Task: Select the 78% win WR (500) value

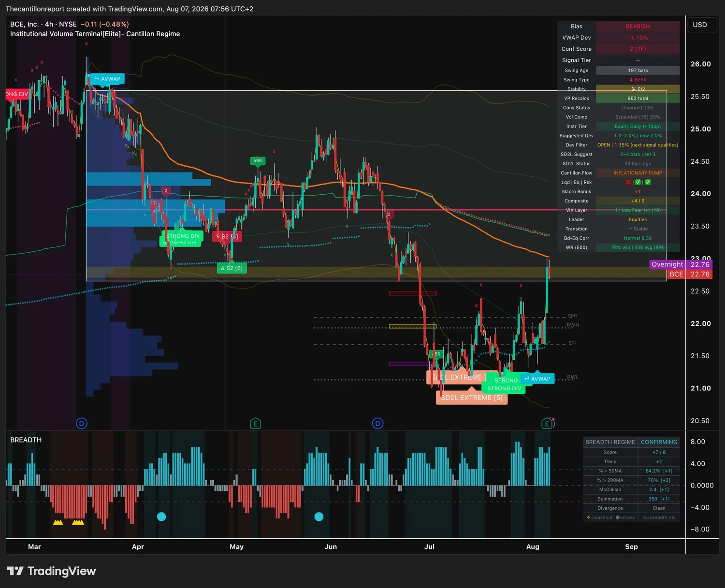Action: (638, 247)
